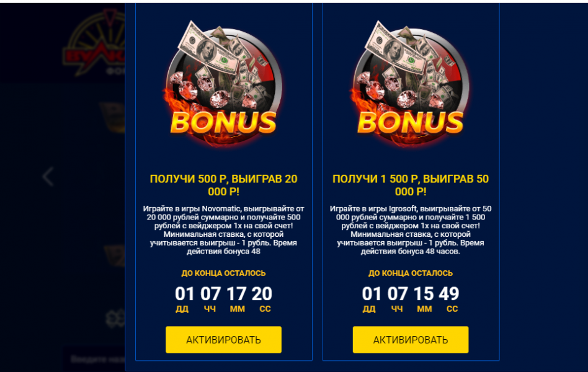588x372 pixels.
Task: Select heading 'Получи 1 500 Р, выиграв 50 000 Р'
Action: point(411,185)
